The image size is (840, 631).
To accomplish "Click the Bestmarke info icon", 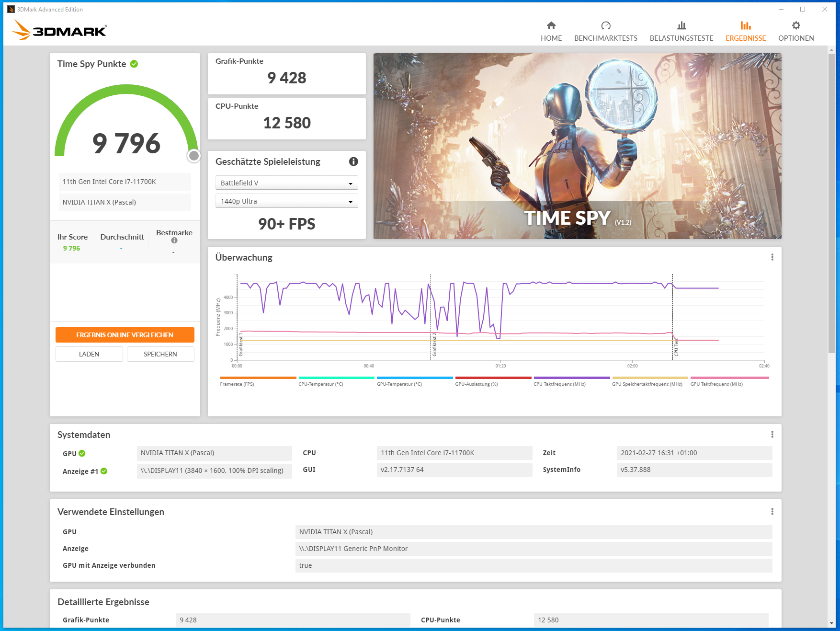I will tap(174, 241).
